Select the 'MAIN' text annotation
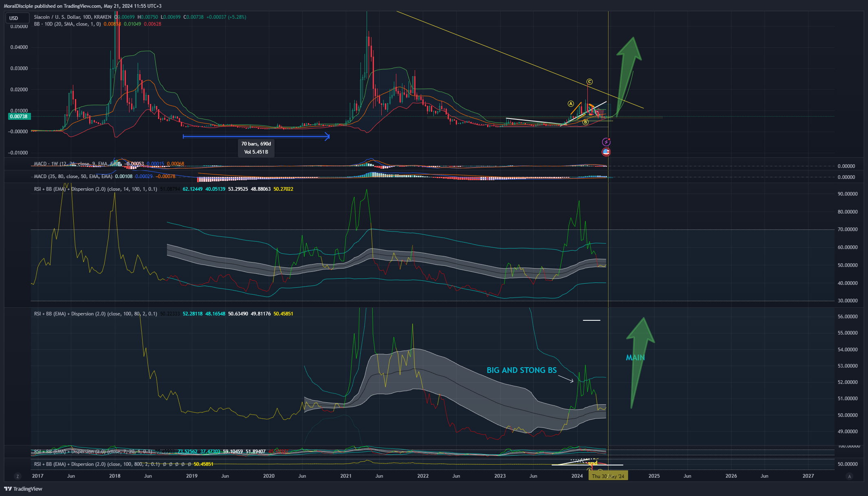868x496 pixels. pyautogui.click(x=635, y=357)
